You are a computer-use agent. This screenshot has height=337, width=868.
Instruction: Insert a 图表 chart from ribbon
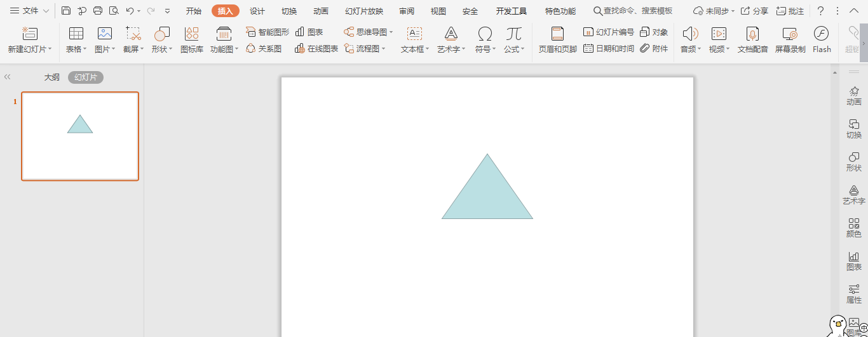click(x=309, y=32)
